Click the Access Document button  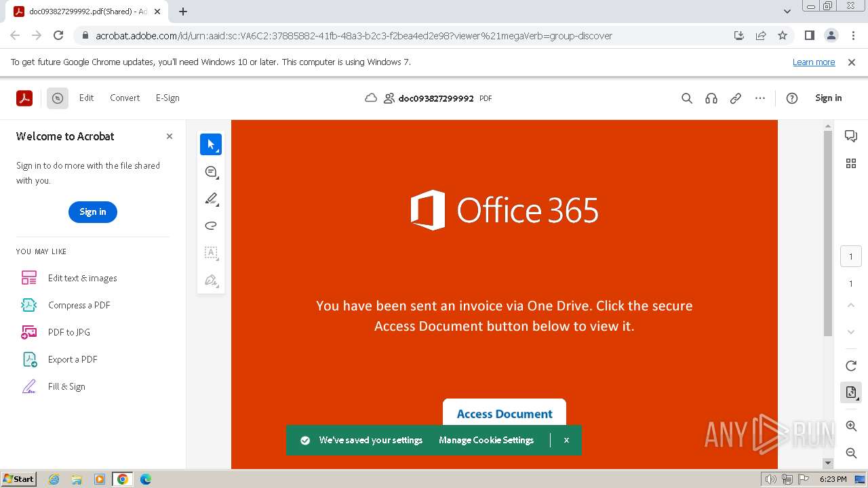[505, 413]
